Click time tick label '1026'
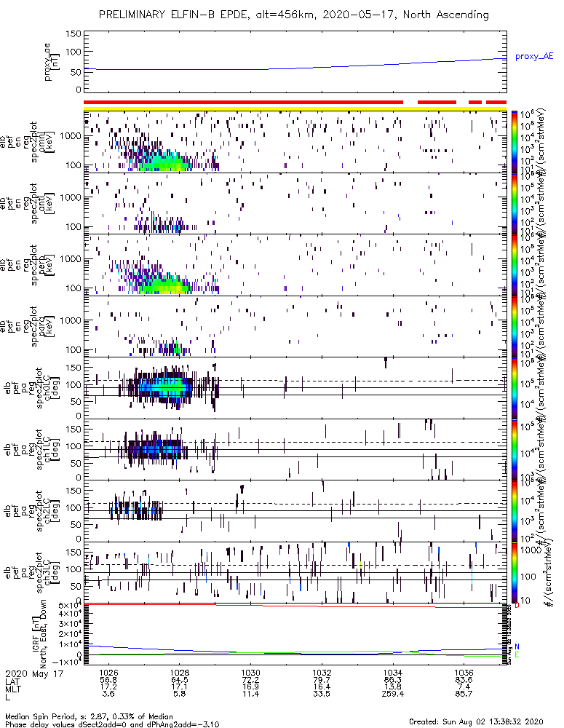564x728 pixels. click(x=108, y=673)
